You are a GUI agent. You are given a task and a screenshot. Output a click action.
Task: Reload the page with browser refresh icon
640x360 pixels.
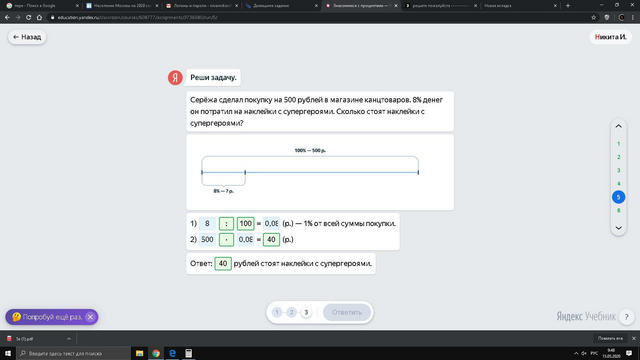(x=29, y=18)
